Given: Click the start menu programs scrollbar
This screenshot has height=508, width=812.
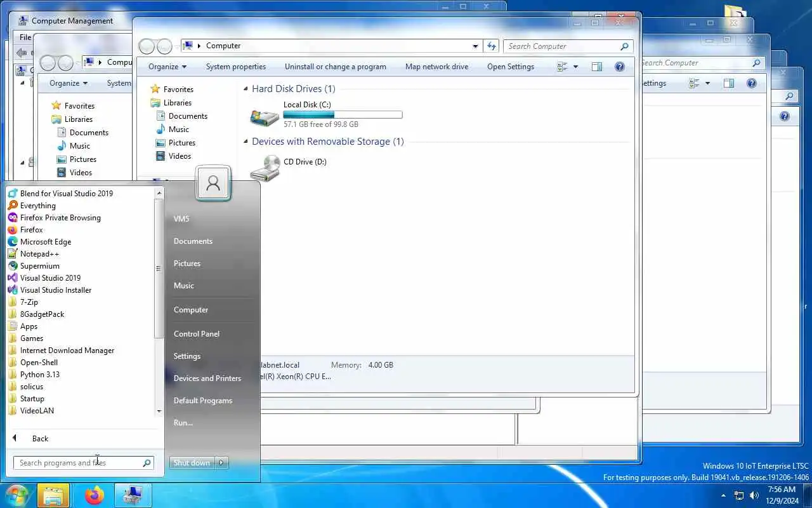Looking at the screenshot, I should click(x=159, y=268).
